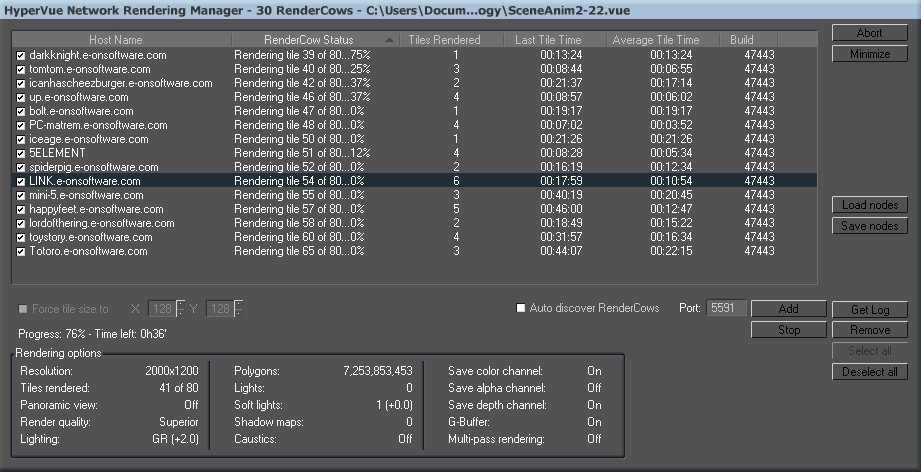Click the toystory.e-onsoftware.com host name
This screenshot has width=921, height=472.
(x=91, y=237)
